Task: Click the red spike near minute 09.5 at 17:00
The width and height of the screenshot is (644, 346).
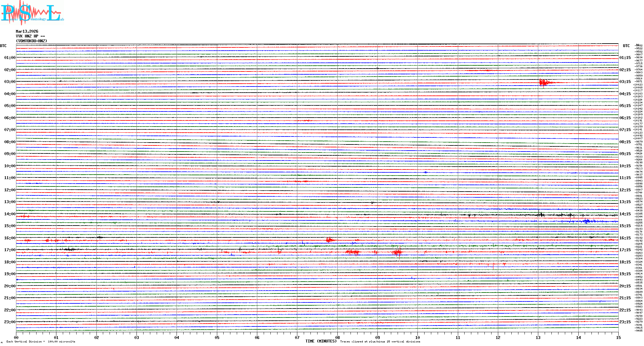Action: [x=398, y=252]
